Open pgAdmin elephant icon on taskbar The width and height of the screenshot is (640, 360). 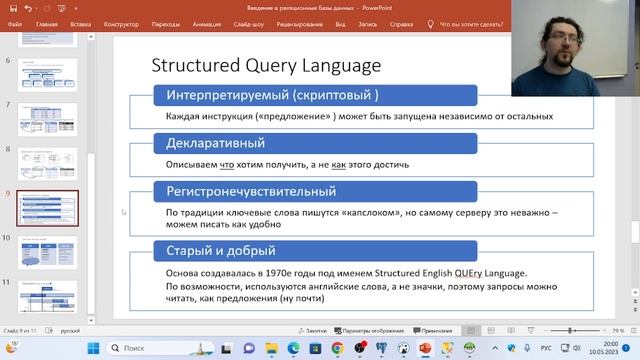point(381,348)
